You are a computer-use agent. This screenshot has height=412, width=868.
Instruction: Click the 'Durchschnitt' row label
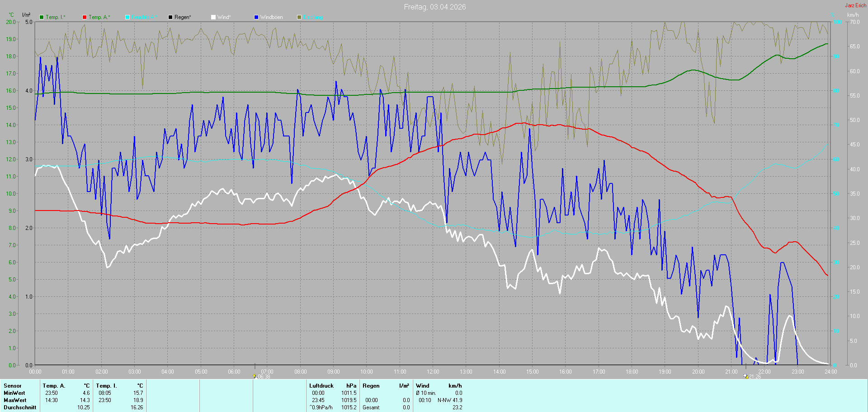(20, 407)
